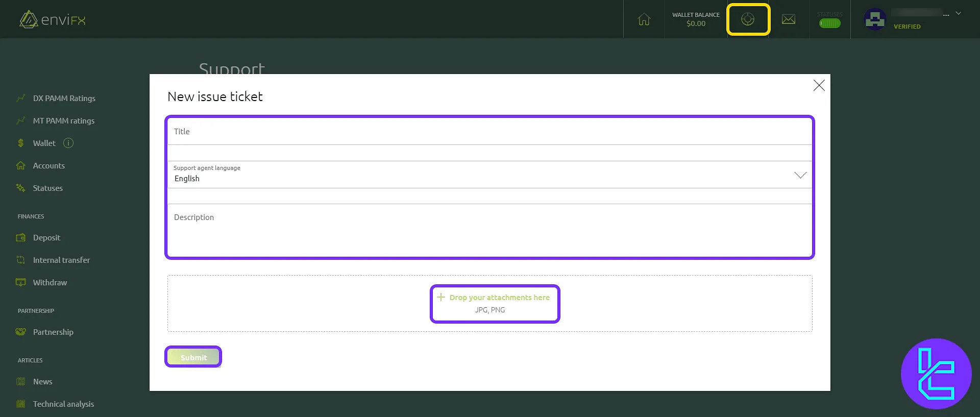Click the VERIFIED status label
Viewport: 980px width, 417px height.
click(907, 27)
